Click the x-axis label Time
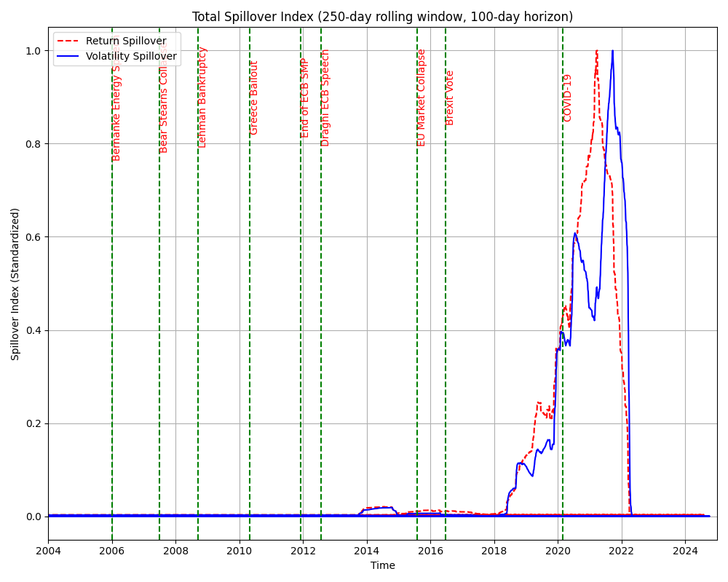 tap(382, 565)
